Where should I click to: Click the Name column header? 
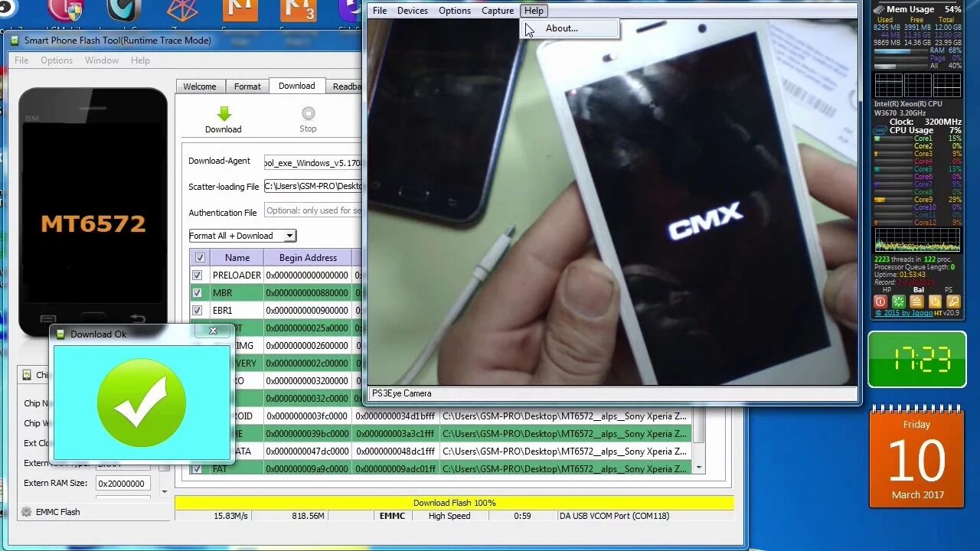pos(237,258)
